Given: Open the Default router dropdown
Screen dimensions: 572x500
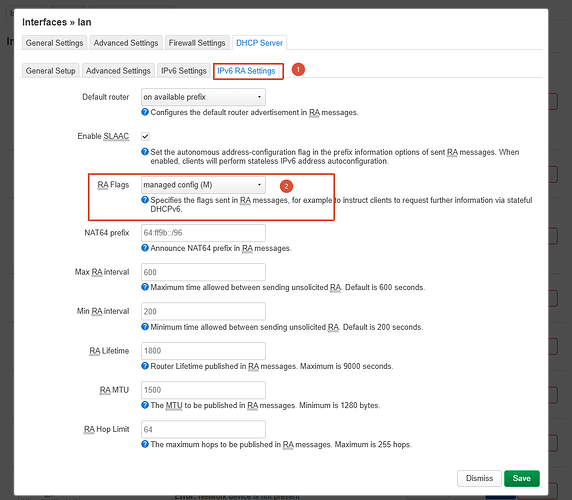Looking at the screenshot, I should pyautogui.click(x=203, y=97).
